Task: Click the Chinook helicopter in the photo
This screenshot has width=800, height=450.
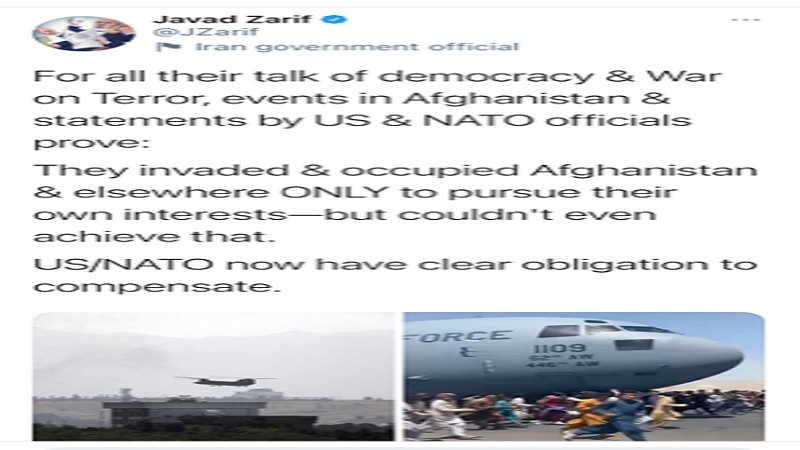Action: click(224, 381)
